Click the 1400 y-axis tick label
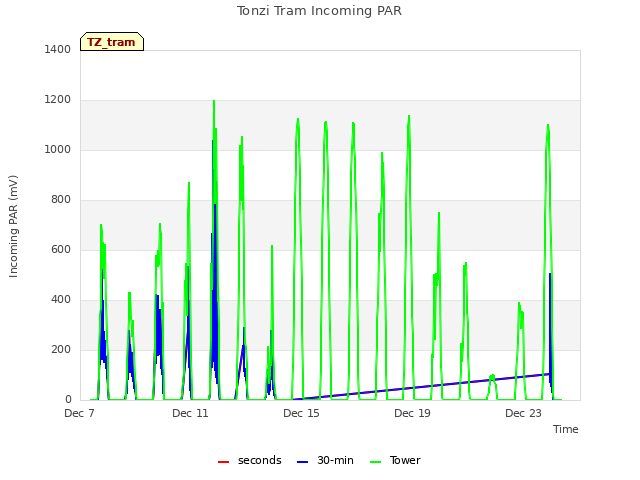This screenshot has width=640, height=480. coord(58,49)
